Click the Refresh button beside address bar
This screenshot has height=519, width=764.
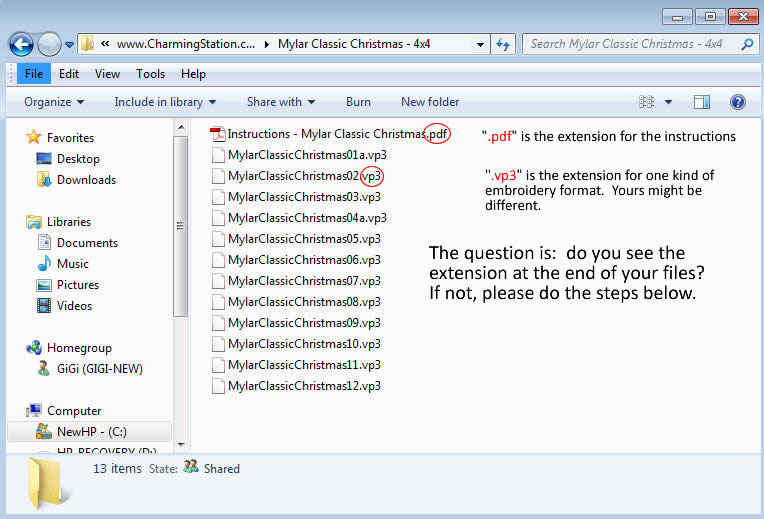[503, 44]
